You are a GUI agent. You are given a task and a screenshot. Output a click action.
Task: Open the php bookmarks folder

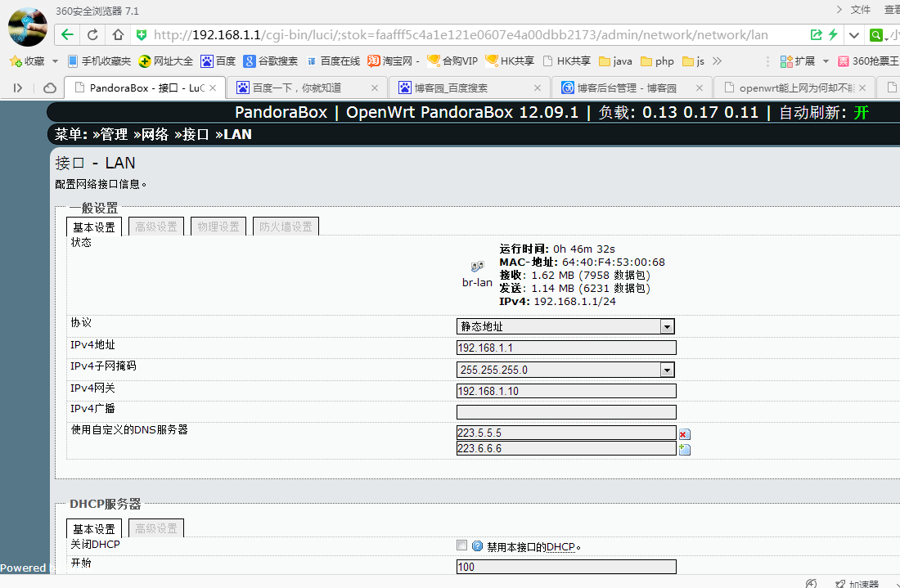click(657, 61)
